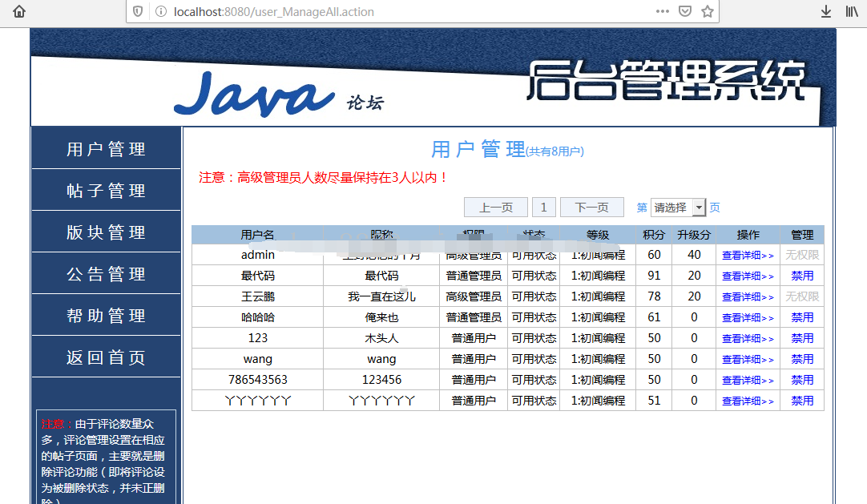The image size is (867, 504).
Task: Click nickname cell 木头人
Action: click(381, 338)
